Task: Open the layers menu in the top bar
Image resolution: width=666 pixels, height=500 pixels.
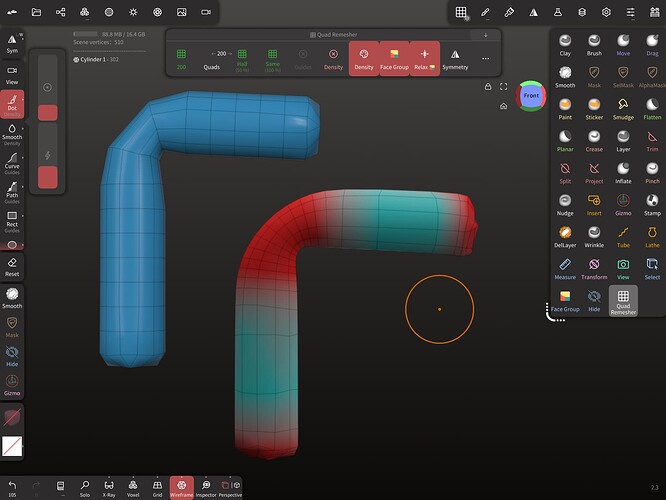Action: point(582,12)
